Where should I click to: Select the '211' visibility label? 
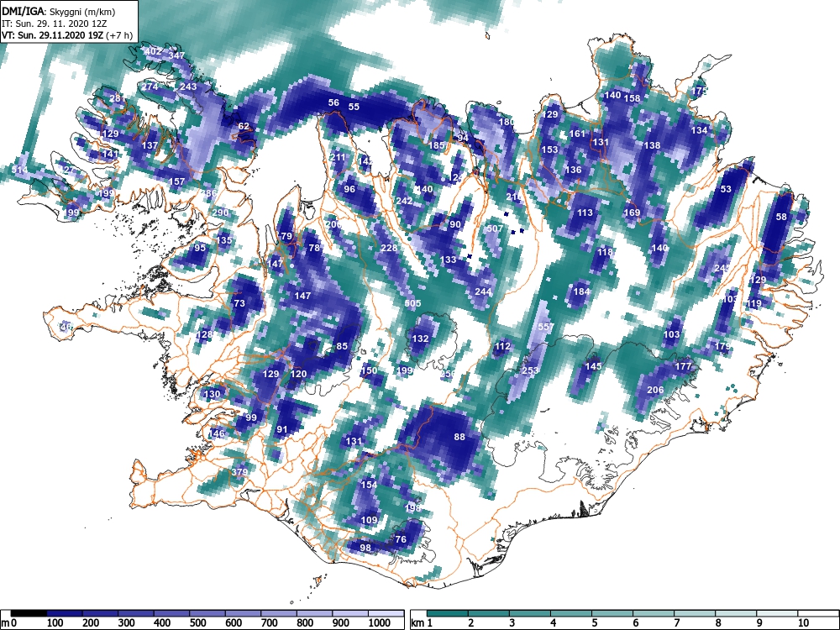[338, 157]
